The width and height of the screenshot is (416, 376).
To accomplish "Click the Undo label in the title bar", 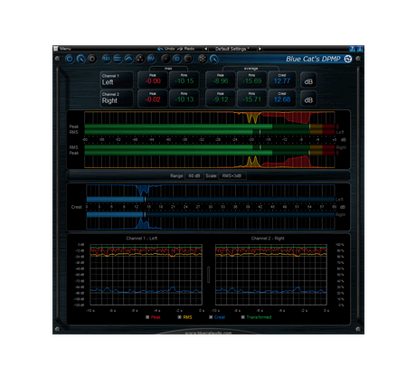I will tap(170, 49).
